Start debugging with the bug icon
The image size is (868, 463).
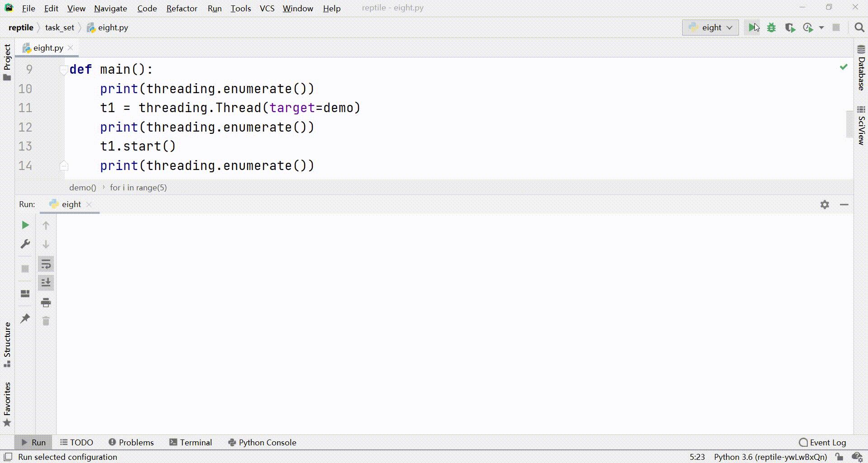click(x=772, y=28)
